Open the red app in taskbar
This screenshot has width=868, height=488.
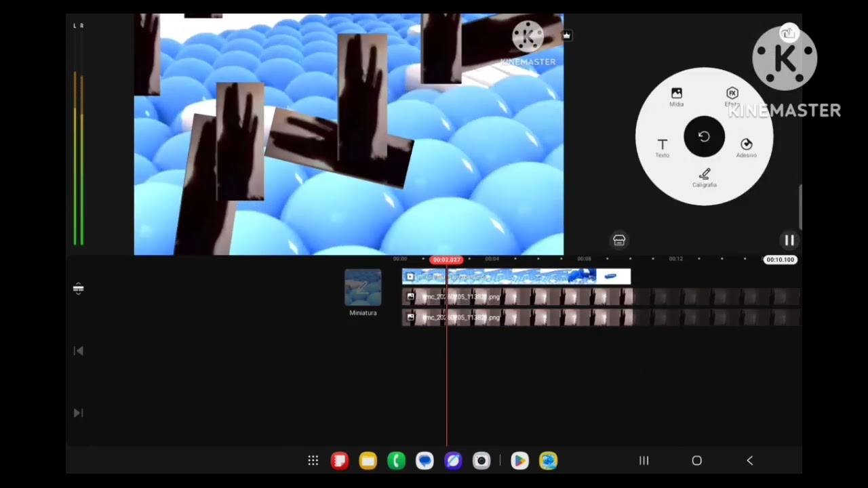(x=339, y=461)
